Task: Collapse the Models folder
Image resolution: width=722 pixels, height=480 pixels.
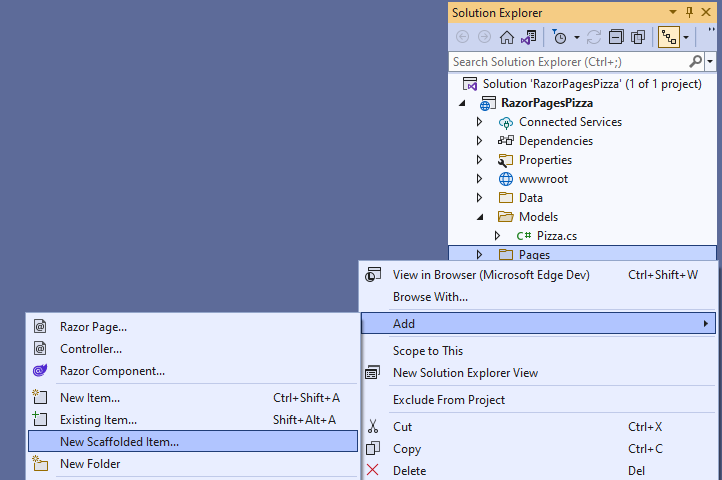Action: [x=479, y=217]
